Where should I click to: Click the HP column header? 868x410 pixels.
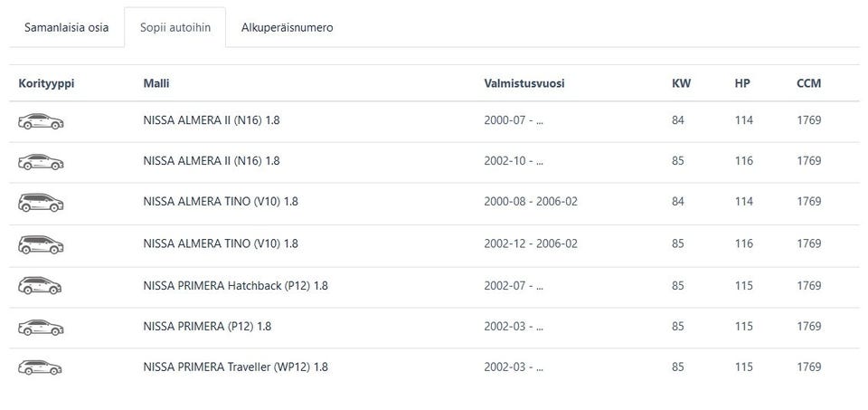[x=742, y=83]
